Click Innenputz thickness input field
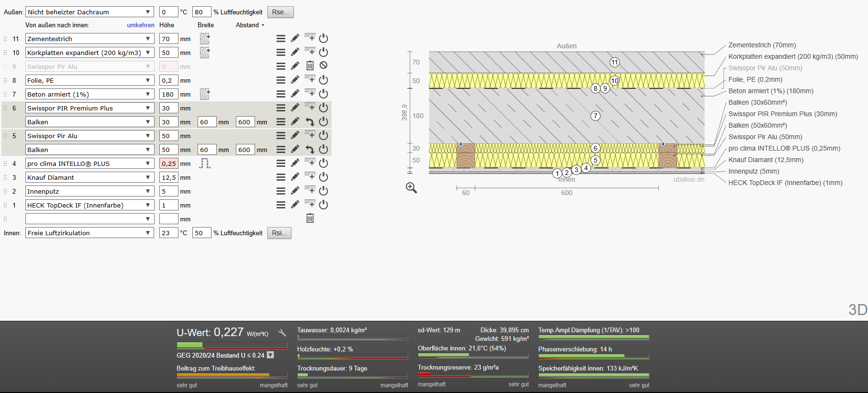Image resolution: width=868 pixels, height=393 pixels. pyautogui.click(x=168, y=191)
